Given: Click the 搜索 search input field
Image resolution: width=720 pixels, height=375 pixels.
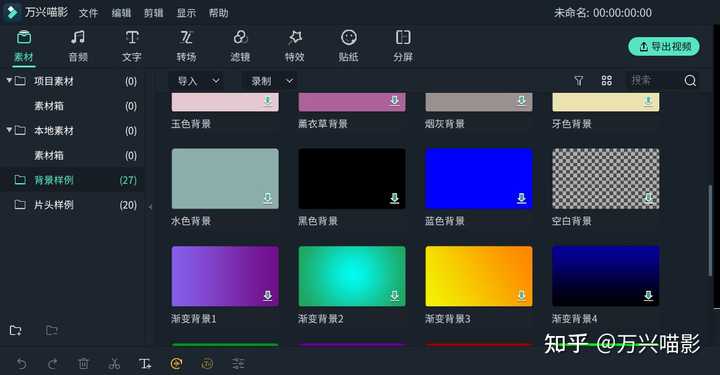Looking at the screenshot, I should [652, 81].
